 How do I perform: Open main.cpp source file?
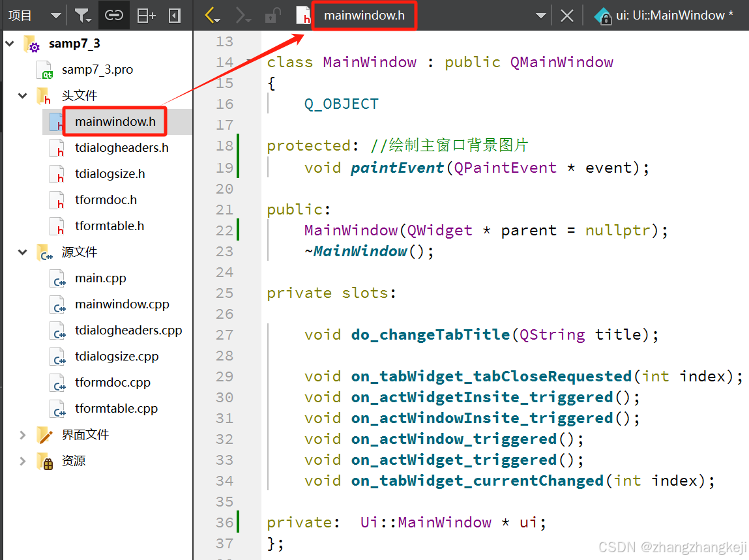(100, 278)
